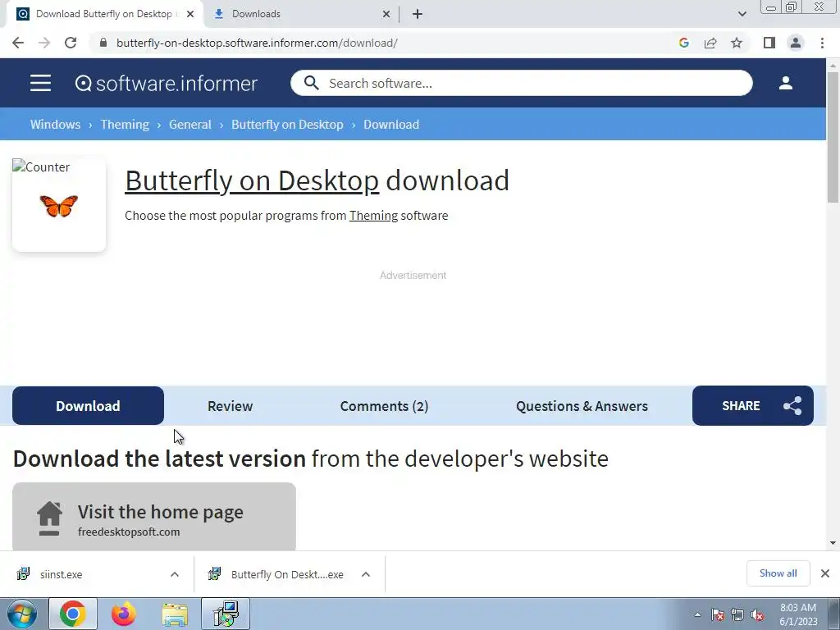
Task: Click the page vertical scrollbar thumb
Action: click(x=833, y=137)
